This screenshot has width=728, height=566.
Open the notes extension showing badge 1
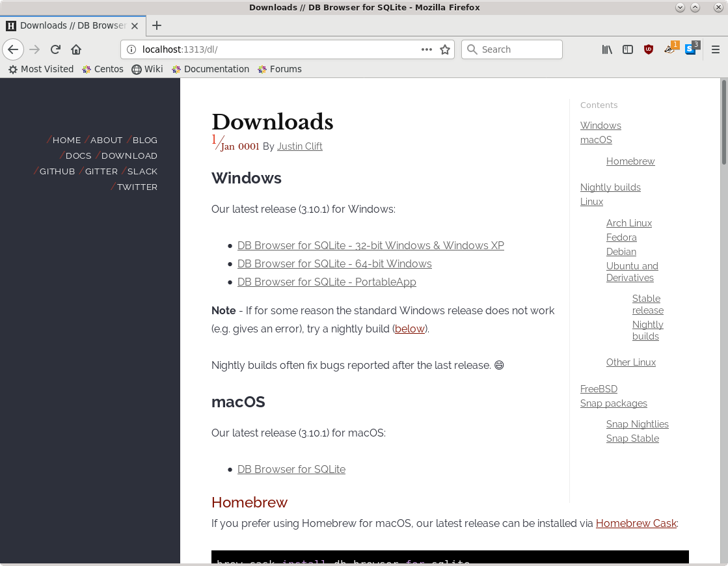pos(669,49)
